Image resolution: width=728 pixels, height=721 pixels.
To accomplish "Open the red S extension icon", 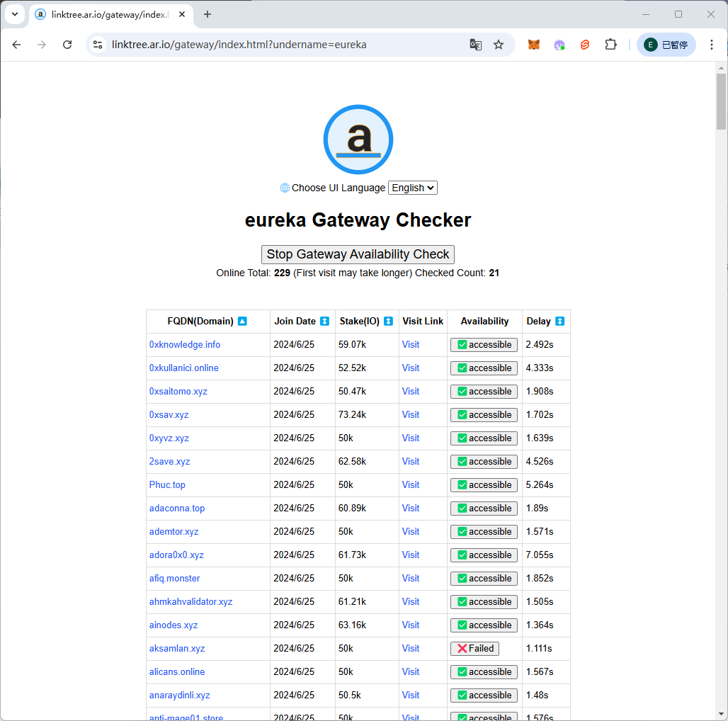I will tap(585, 45).
